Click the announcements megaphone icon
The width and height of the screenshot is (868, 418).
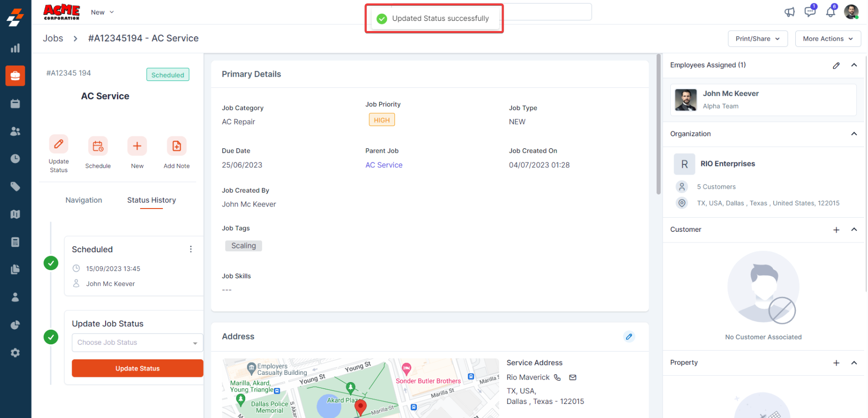pyautogui.click(x=789, y=12)
